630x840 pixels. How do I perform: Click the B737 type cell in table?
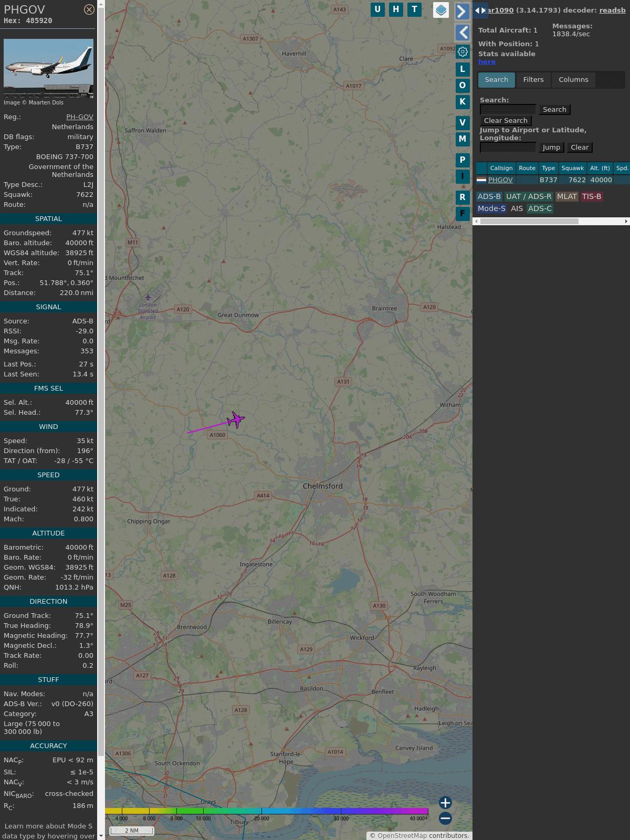[548, 180]
